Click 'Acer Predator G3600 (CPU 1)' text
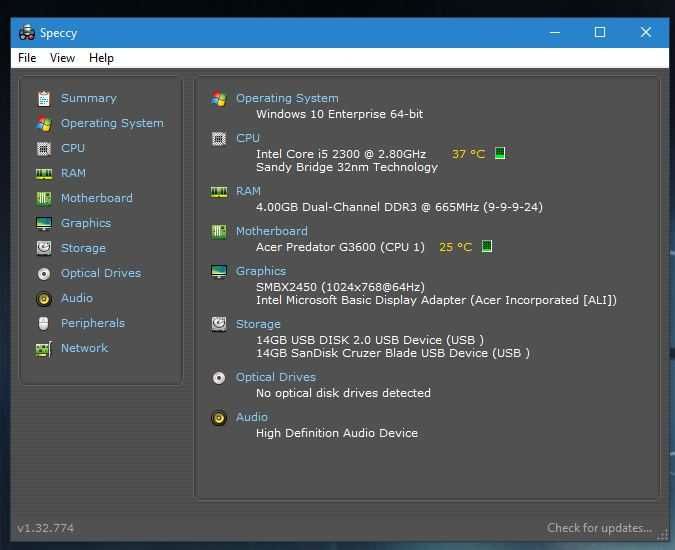675x550 pixels. point(340,247)
